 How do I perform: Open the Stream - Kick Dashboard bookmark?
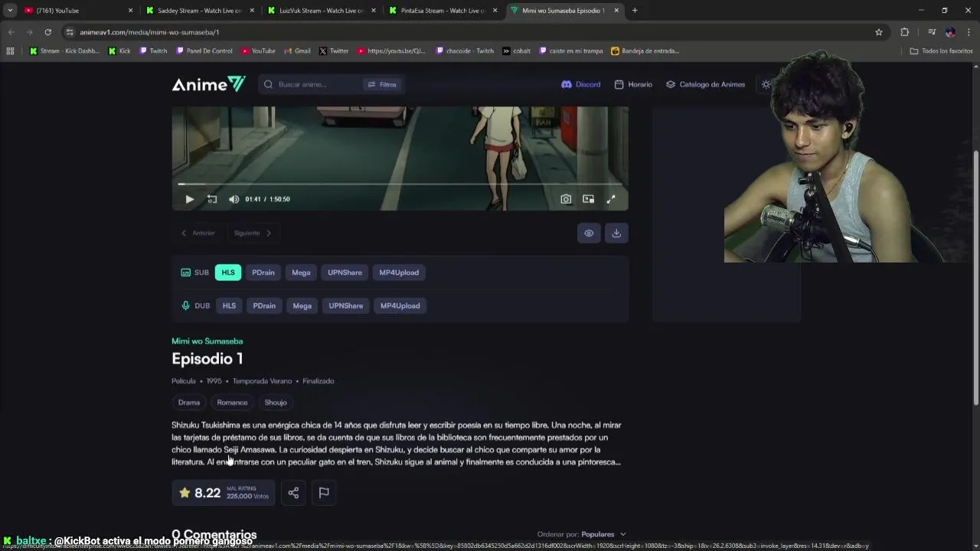point(64,51)
